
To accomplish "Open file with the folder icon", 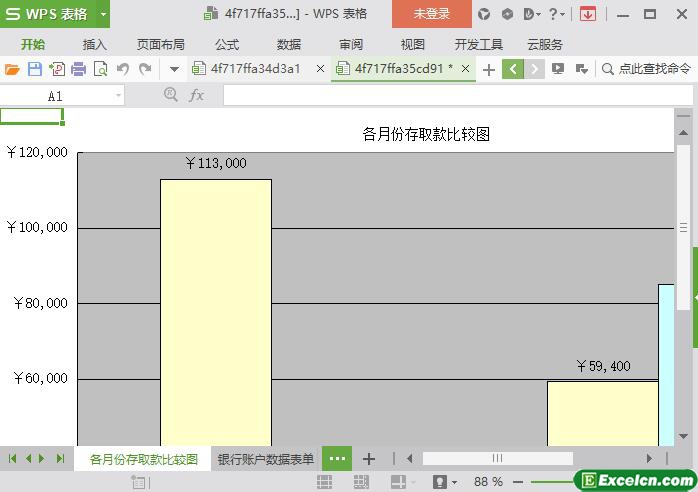I will tap(12, 69).
